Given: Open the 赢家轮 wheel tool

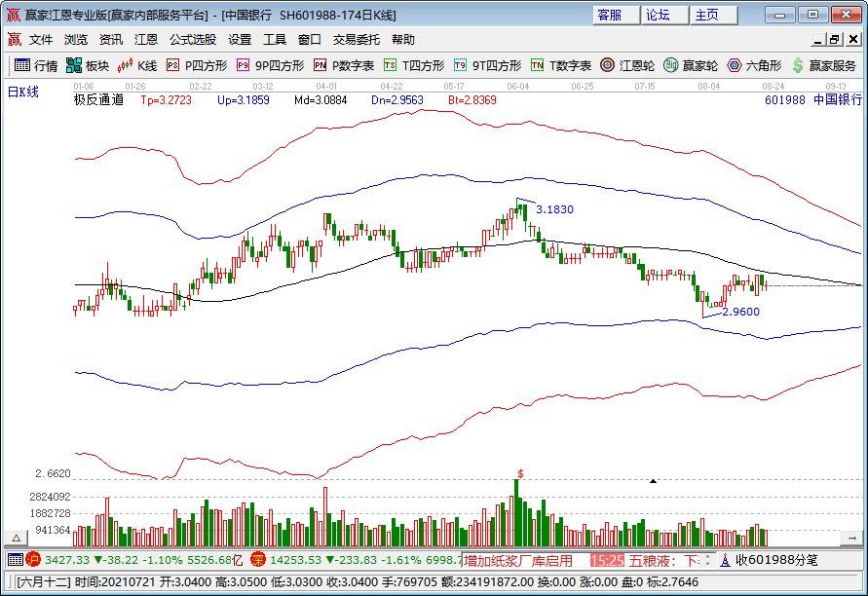Looking at the screenshot, I should pyautogui.click(x=691, y=65).
